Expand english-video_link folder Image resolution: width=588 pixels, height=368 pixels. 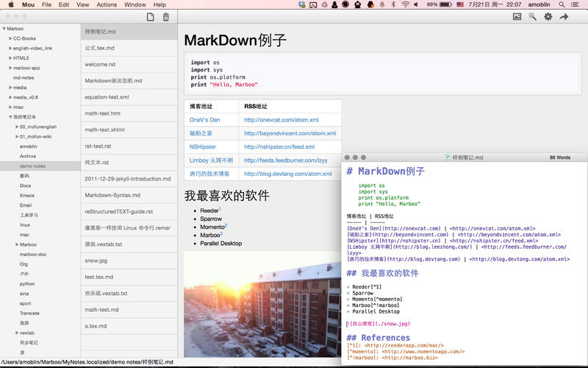10,48
